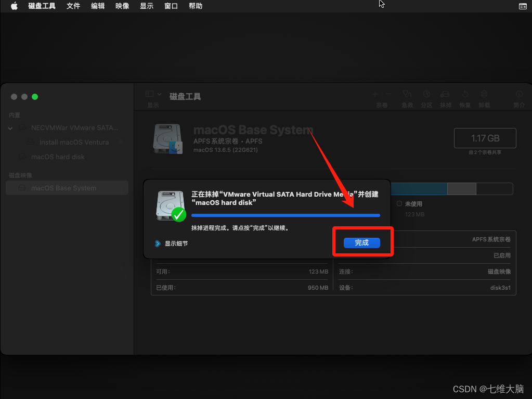Viewport: 532px width, 399px height.
Task: Click the APFS 系统宗卷 type value in table
Action: tap(491, 239)
